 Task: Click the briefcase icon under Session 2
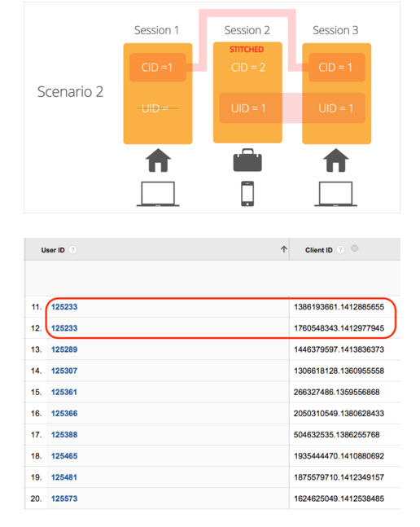coord(247,160)
